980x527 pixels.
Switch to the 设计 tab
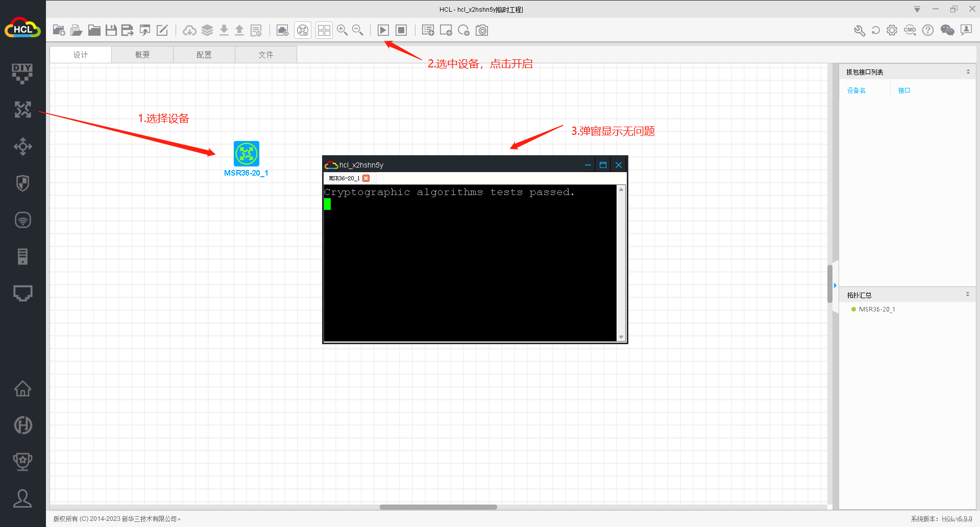[81, 55]
